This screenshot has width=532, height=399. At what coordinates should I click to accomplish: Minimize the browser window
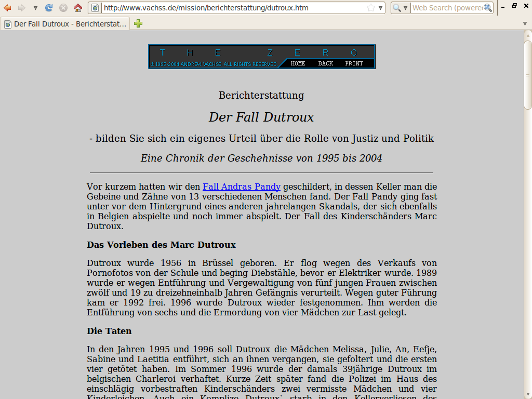point(503,6)
